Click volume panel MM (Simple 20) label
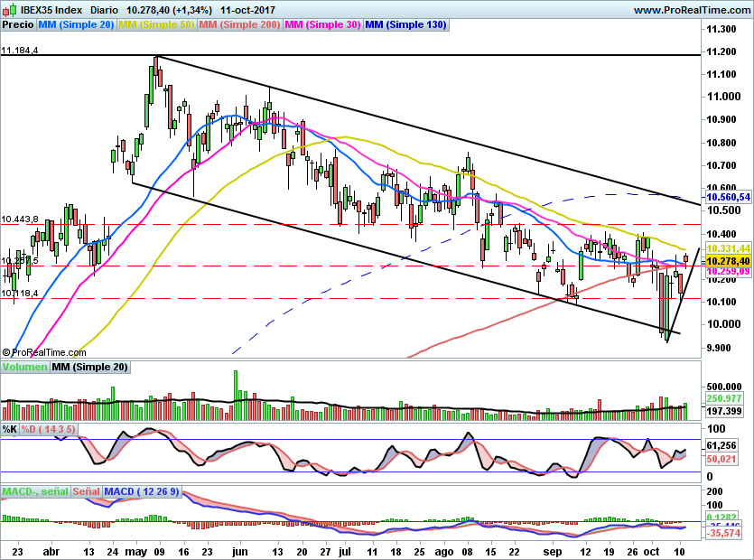Screen dimensions: 754x560 89,367
